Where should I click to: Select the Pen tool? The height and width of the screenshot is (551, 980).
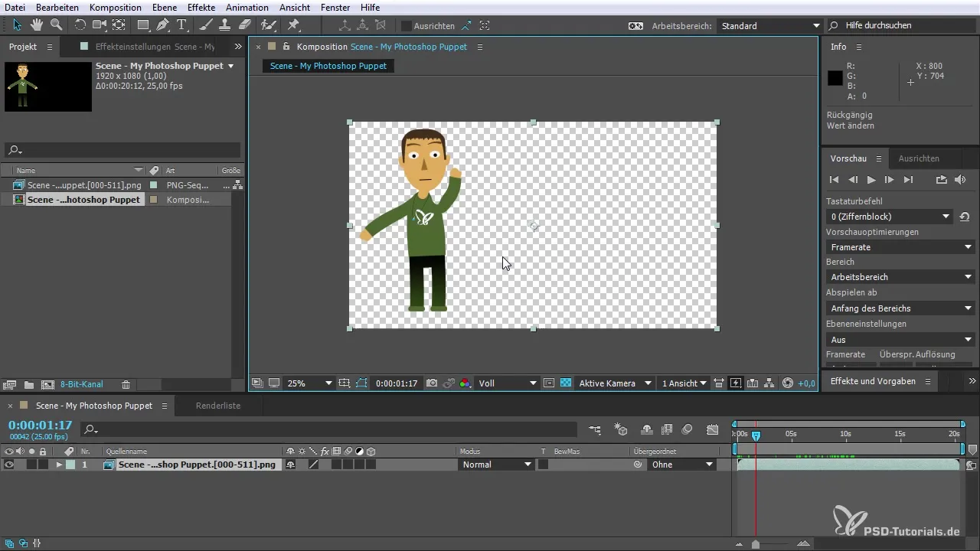click(x=162, y=24)
